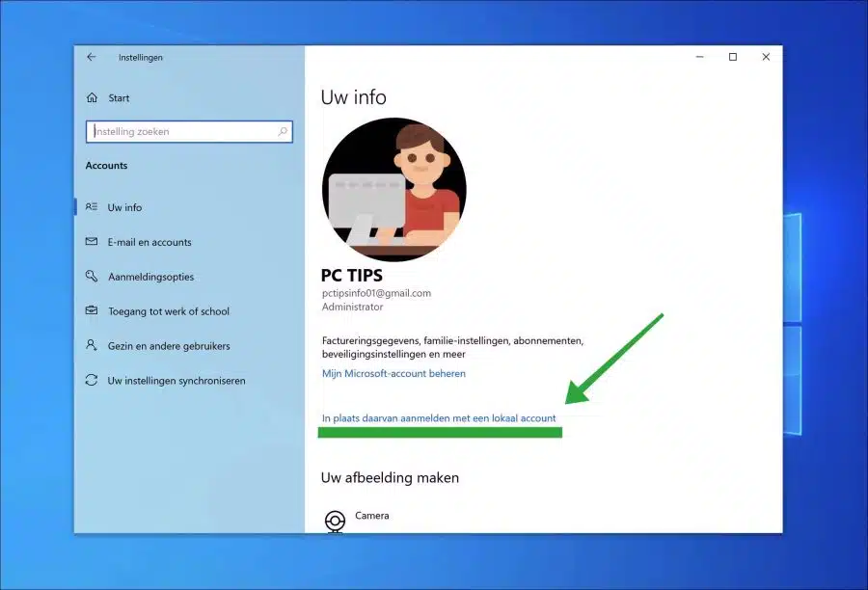Click the pctipsinfo01@gmail.com email text
The image size is (868, 590).
coord(376,293)
